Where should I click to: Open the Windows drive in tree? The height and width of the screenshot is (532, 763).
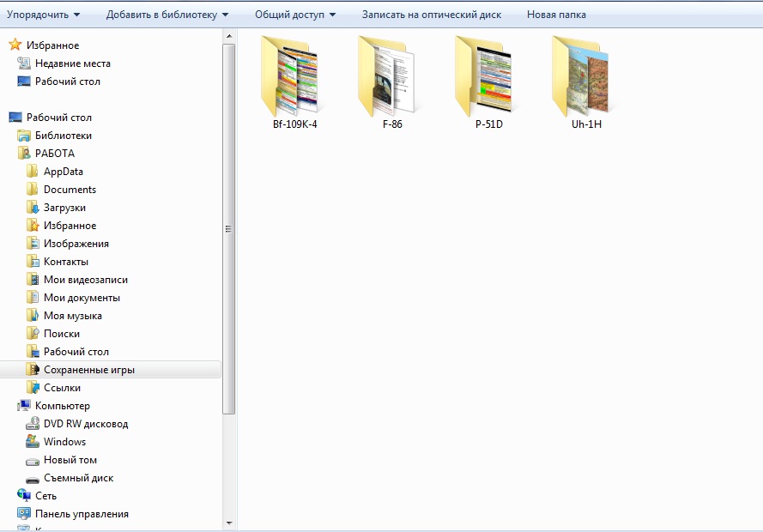click(64, 441)
